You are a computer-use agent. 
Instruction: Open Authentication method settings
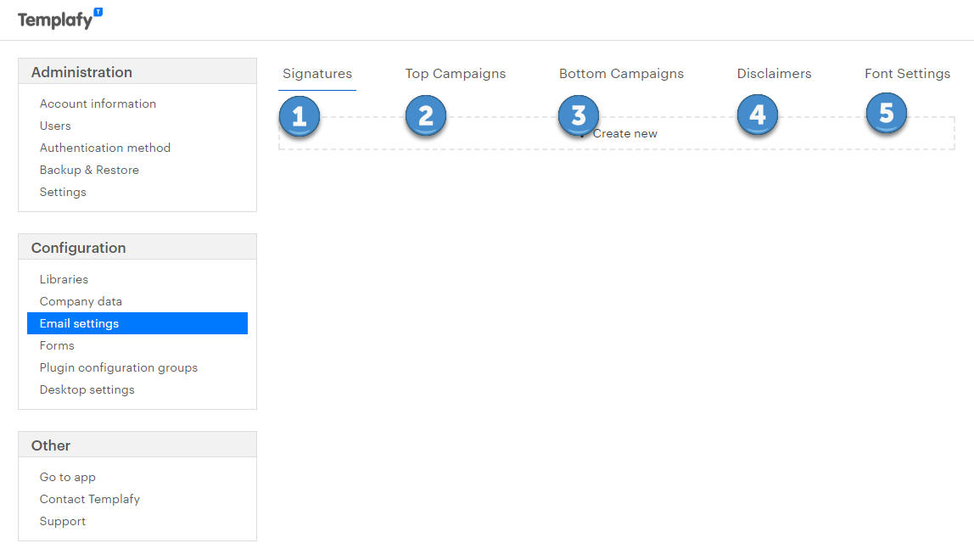(104, 147)
